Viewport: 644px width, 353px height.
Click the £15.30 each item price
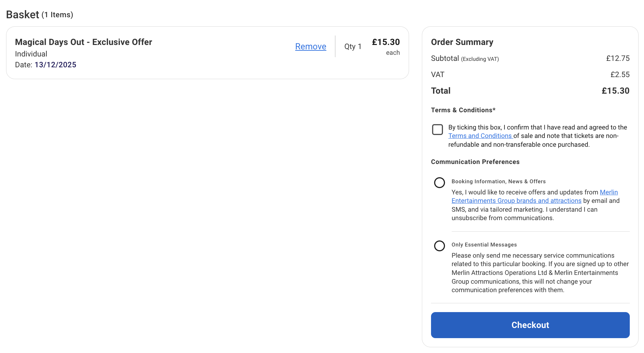tap(386, 42)
